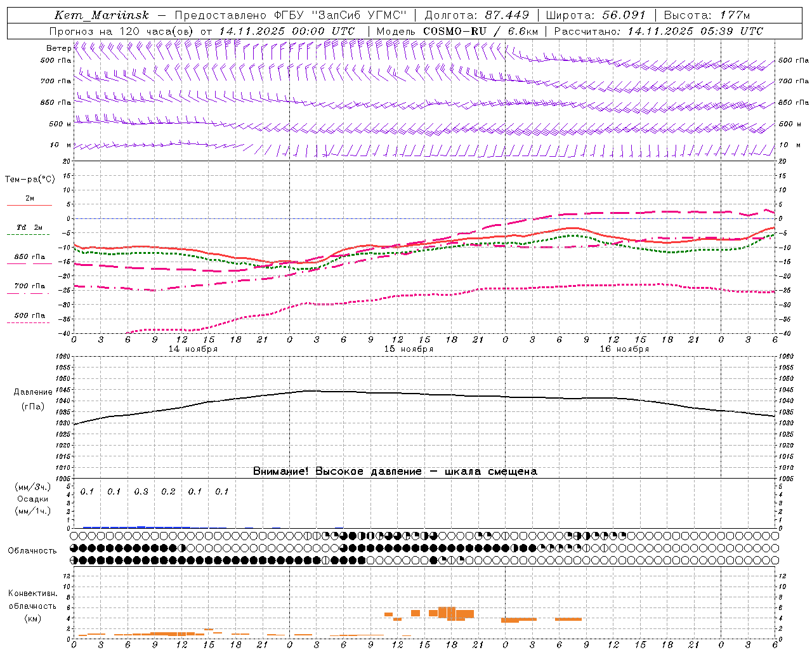The image size is (812, 650).
Task: Click the forecast start 14.11.2025 00:00 UTC
Action: pos(287,31)
